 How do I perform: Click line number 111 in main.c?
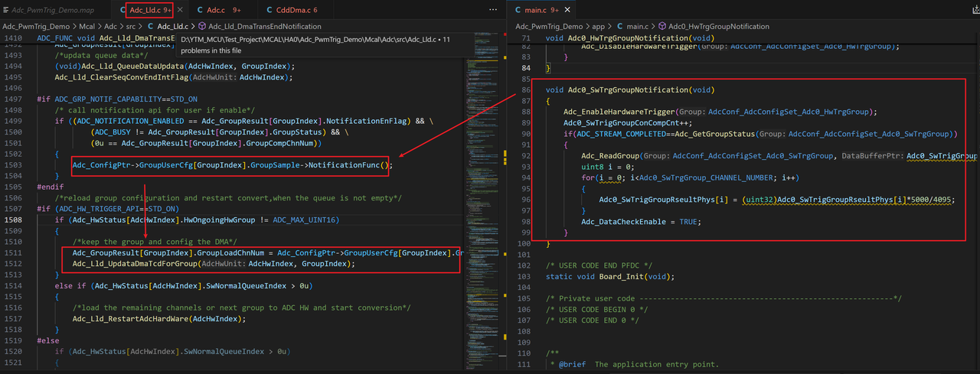tap(524, 364)
